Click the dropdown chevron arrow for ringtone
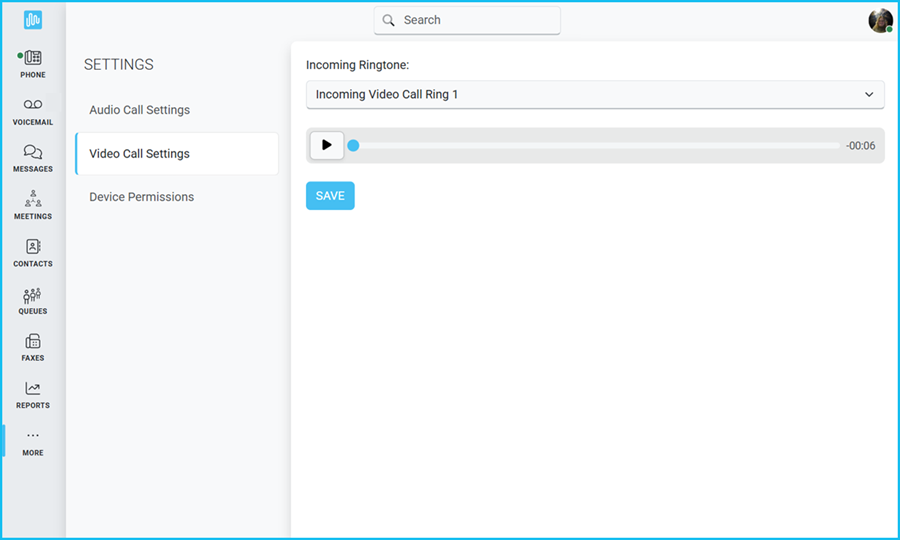The height and width of the screenshot is (540, 900). click(x=868, y=95)
